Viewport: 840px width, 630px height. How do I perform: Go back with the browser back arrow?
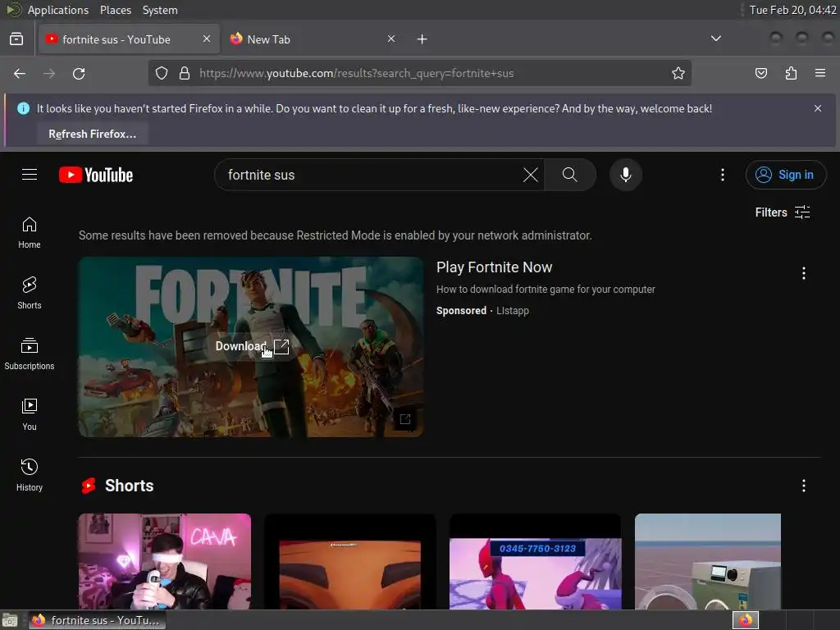[20, 73]
